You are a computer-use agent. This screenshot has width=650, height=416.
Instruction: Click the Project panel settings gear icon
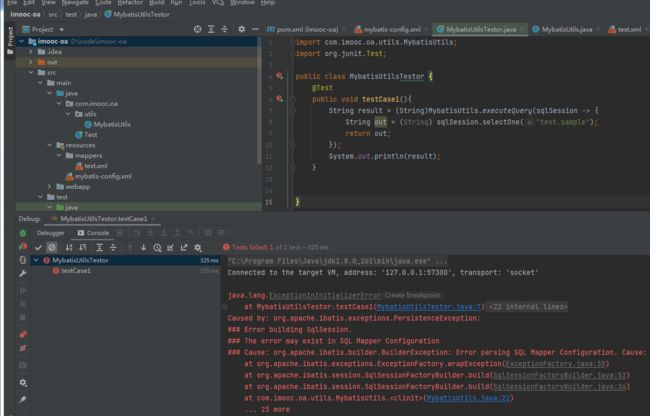click(241, 29)
